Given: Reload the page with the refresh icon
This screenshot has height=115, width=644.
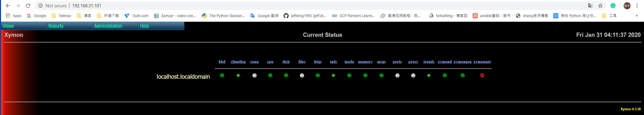Looking at the screenshot, I should 28,6.
